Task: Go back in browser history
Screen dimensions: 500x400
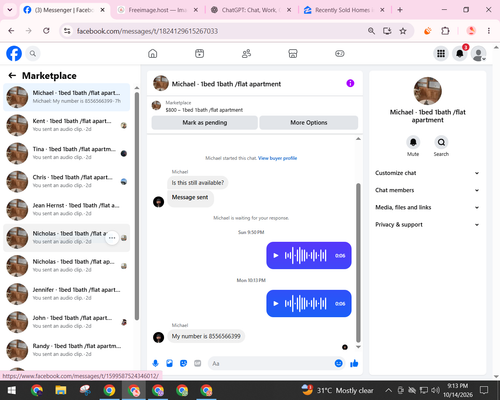Action: [11, 31]
